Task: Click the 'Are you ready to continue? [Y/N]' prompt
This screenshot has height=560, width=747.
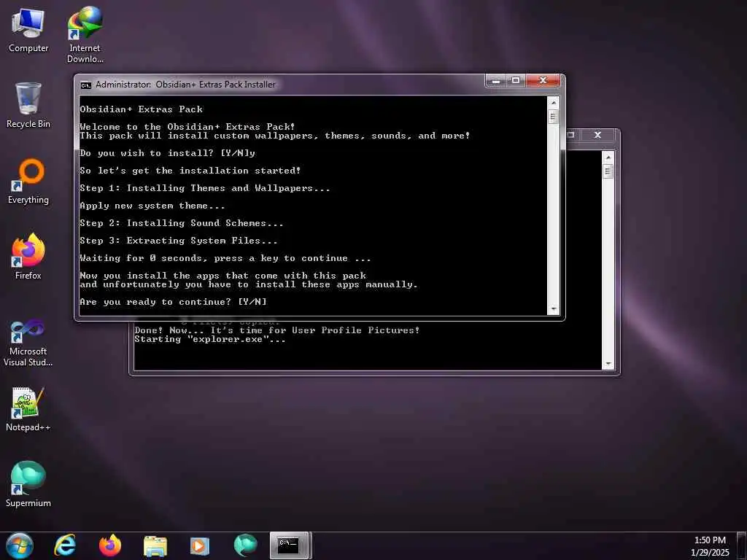Action: point(173,302)
